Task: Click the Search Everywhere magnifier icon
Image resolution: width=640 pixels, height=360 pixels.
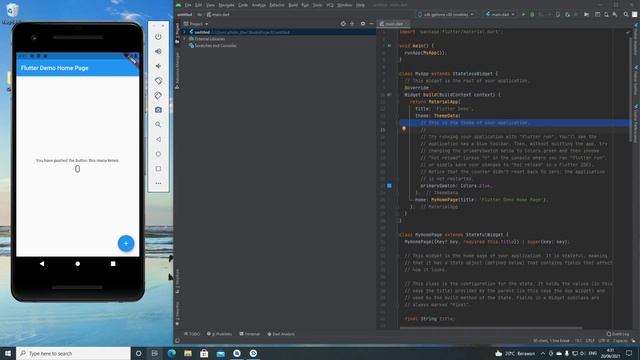Action: 626,15
